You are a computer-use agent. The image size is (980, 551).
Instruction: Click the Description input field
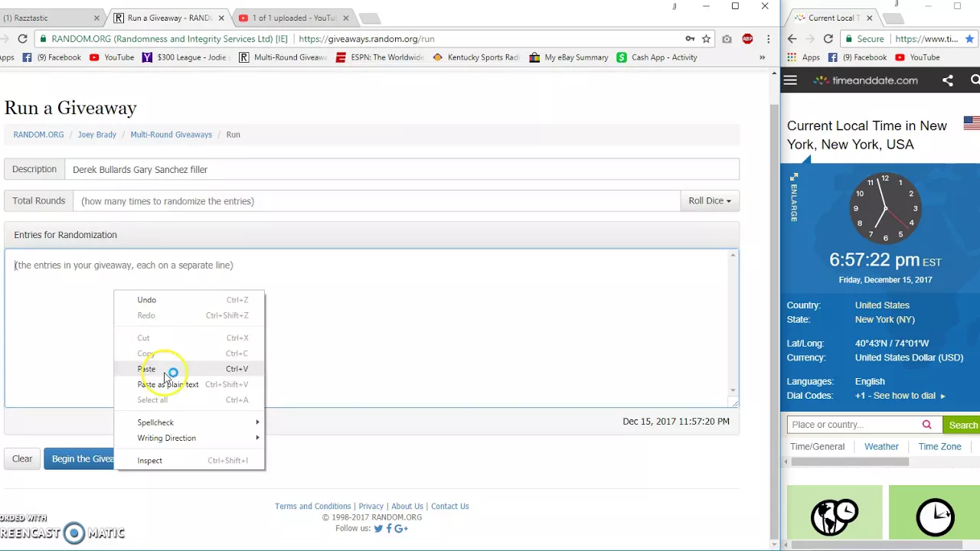coord(402,170)
